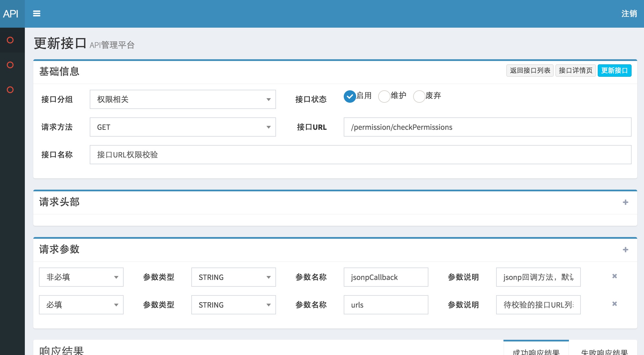Toggle the hamburger menu icon
Image resolution: width=644 pixels, height=355 pixels.
pyautogui.click(x=37, y=14)
